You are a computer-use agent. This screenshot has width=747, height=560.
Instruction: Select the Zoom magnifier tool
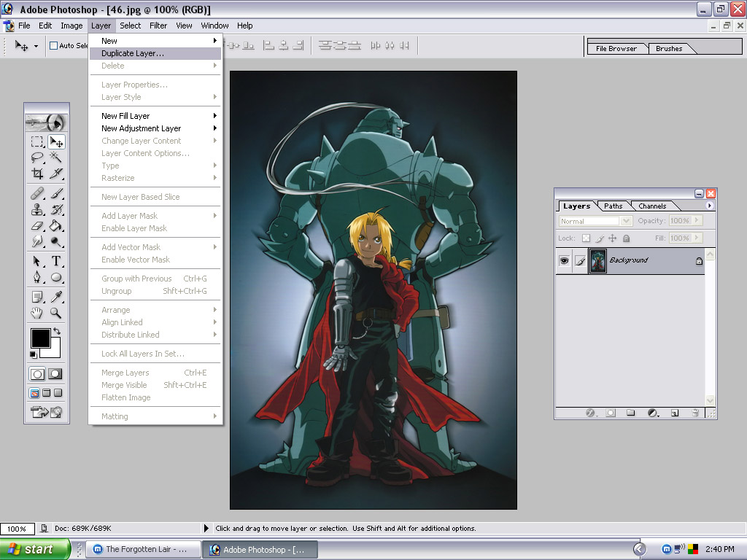[x=56, y=313]
